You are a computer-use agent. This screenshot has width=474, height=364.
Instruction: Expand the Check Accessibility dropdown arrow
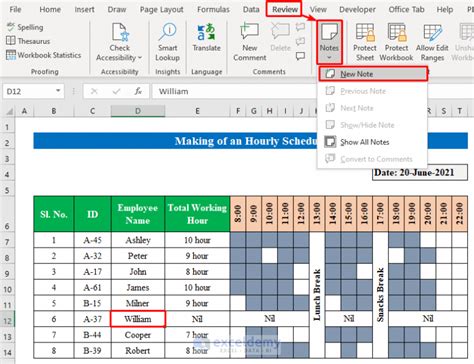[x=140, y=58]
